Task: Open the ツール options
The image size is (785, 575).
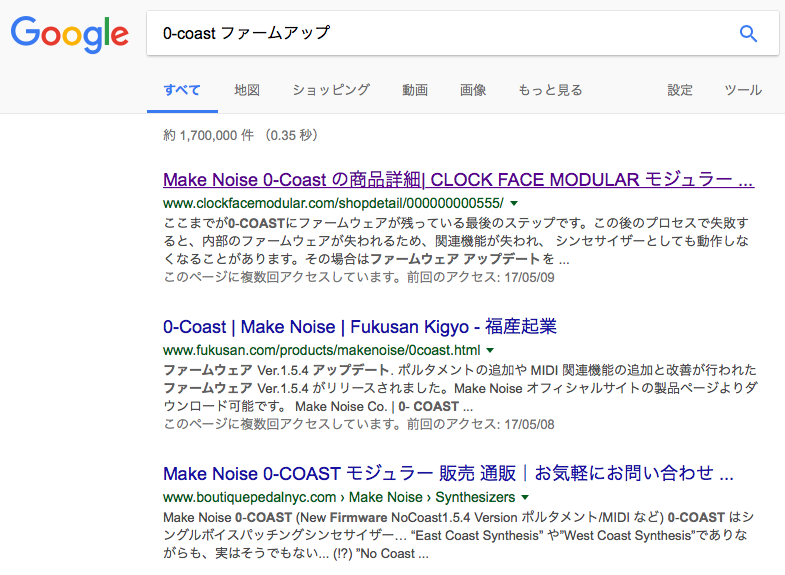Action: tap(743, 90)
